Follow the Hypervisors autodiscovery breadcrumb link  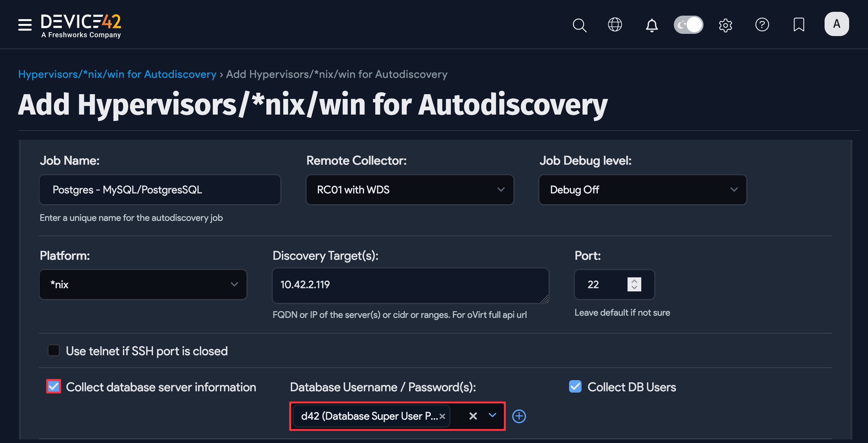pyautogui.click(x=117, y=74)
